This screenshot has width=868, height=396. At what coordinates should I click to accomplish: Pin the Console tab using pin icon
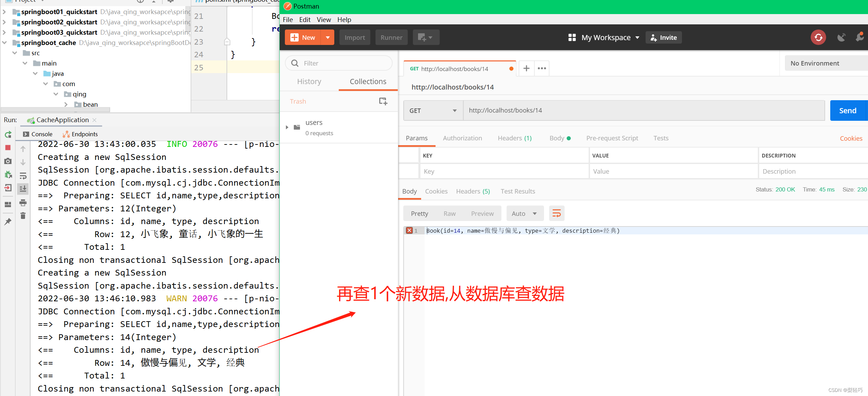pos(8,221)
